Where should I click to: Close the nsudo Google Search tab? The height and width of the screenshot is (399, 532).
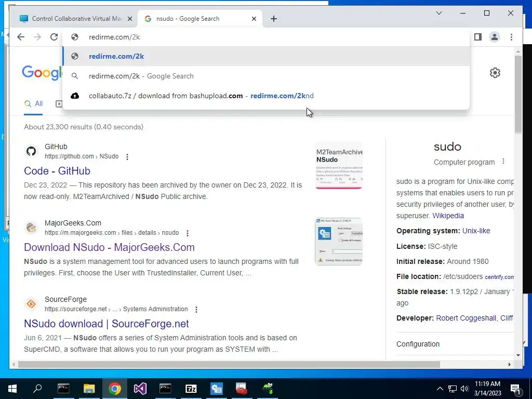254,19
